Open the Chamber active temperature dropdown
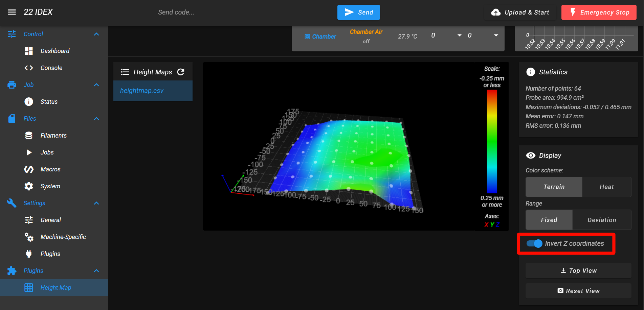 pyautogui.click(x=447, y=35)
